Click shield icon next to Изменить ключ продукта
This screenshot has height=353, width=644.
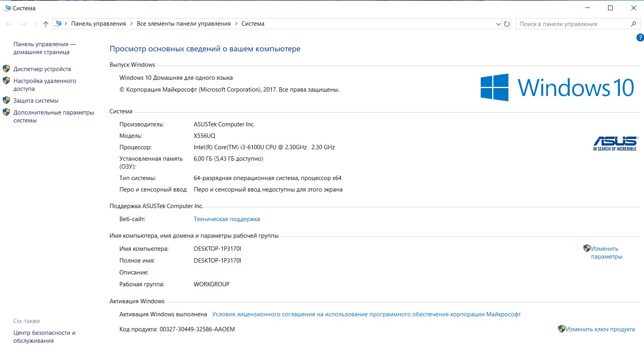point(562,329)
